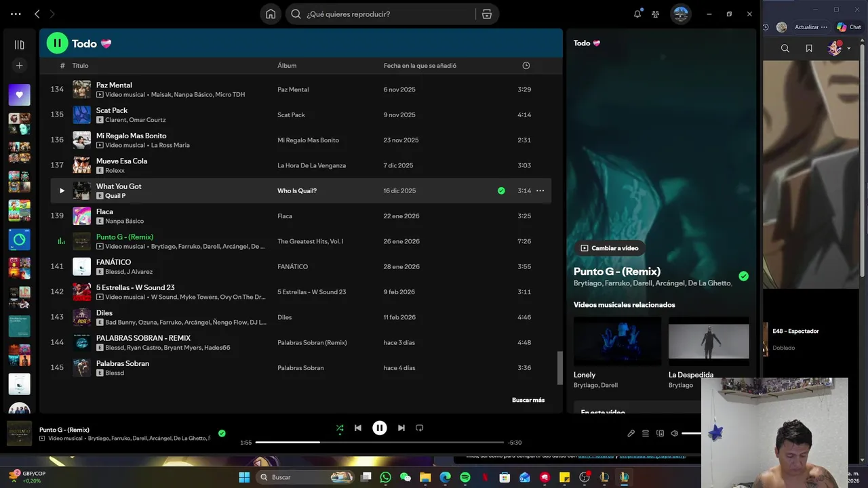Select the track Paz Mental
This screenshot has width=868, height=488.
click(301, 89)
